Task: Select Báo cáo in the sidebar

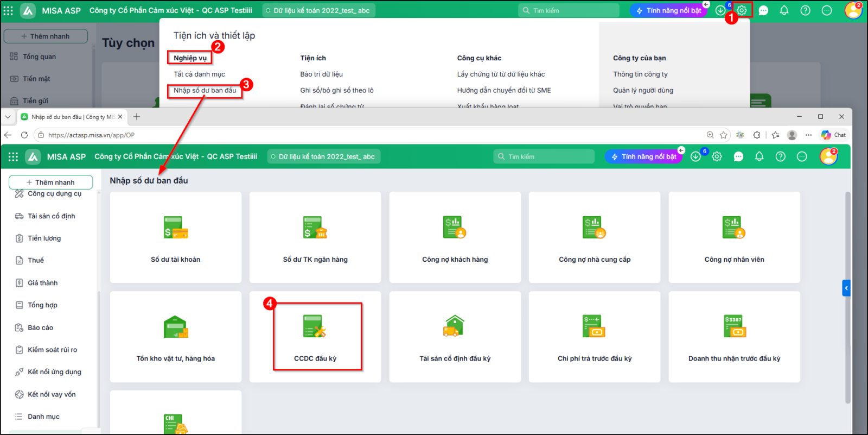Action: (x=41, y=328)
